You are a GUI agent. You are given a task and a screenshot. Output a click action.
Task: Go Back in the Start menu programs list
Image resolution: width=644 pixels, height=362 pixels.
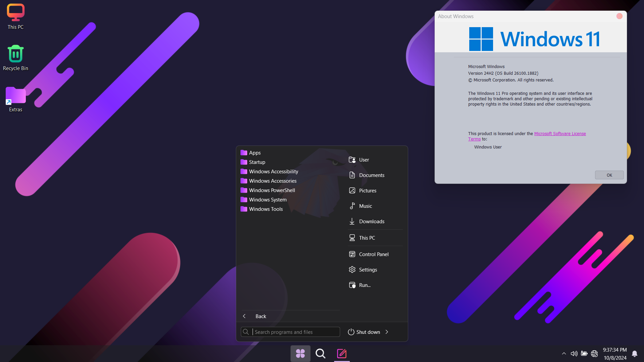290,316
